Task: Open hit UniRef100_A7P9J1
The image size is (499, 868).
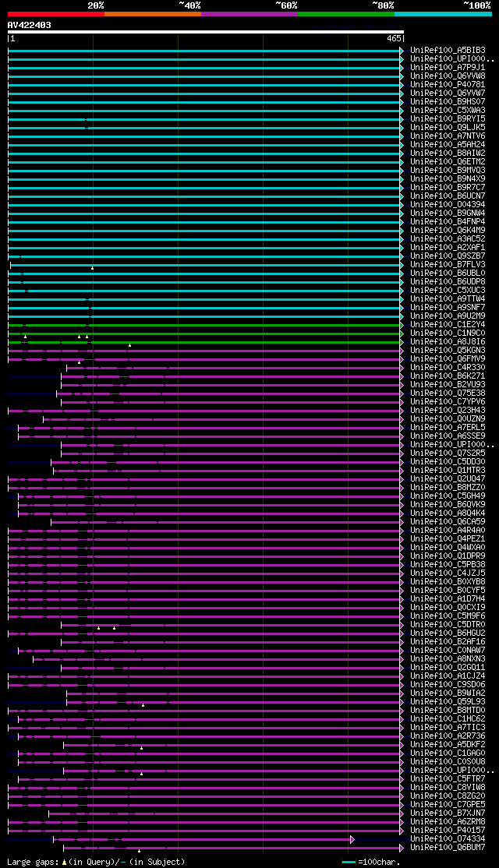Action: coord(448,68)
